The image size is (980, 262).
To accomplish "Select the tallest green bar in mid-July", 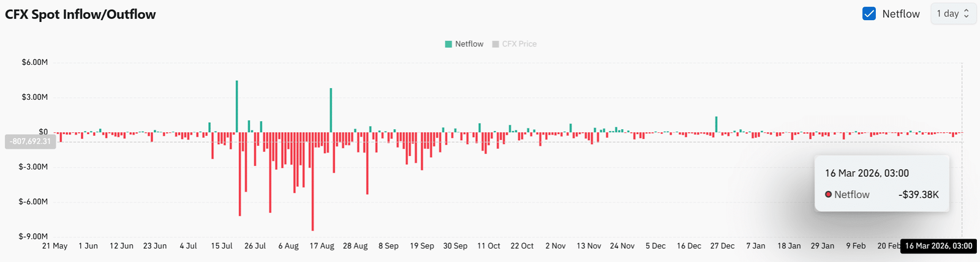I will [x=237, y=106].
